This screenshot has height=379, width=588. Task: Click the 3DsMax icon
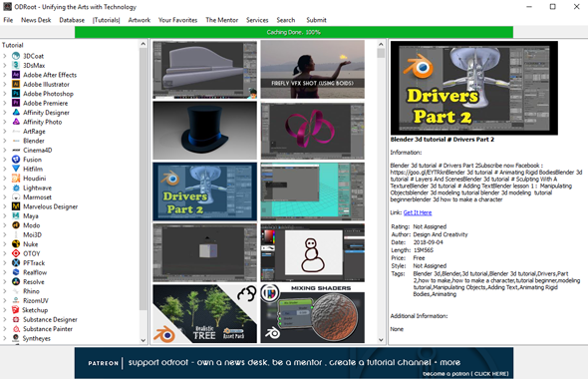tap(16, 65)
